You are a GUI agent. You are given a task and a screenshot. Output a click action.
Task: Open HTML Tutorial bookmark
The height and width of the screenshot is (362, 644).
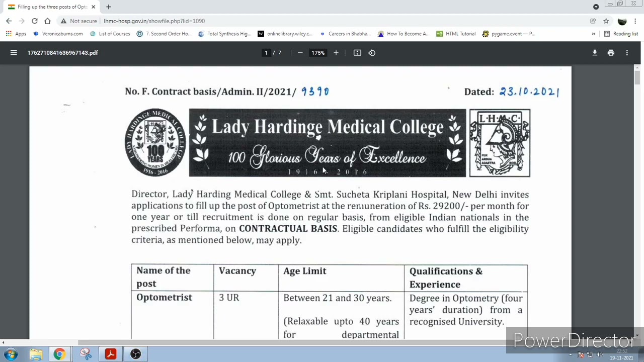pyautogui.click(x=456, y=34)
